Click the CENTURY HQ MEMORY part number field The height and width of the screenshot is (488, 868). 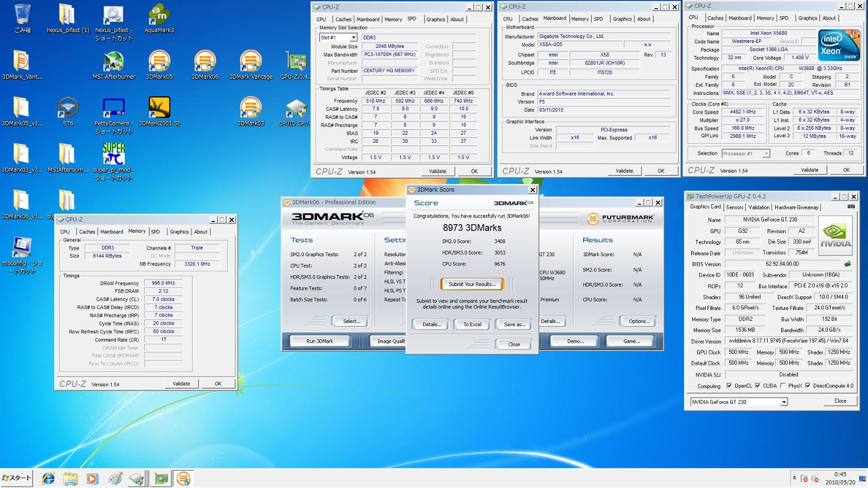click(x=389, y=71)
